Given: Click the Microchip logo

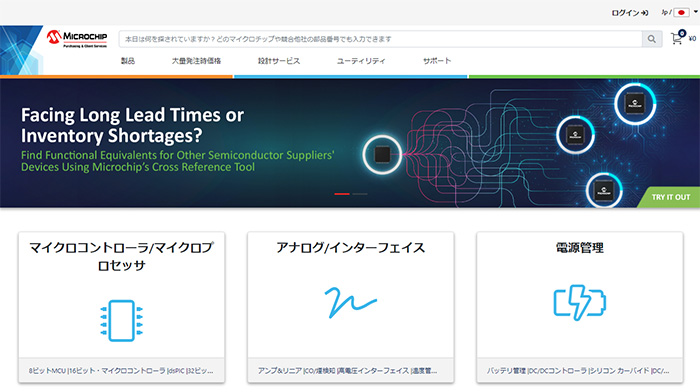Looking at the screenshot, I should click(x=77, y=39).
